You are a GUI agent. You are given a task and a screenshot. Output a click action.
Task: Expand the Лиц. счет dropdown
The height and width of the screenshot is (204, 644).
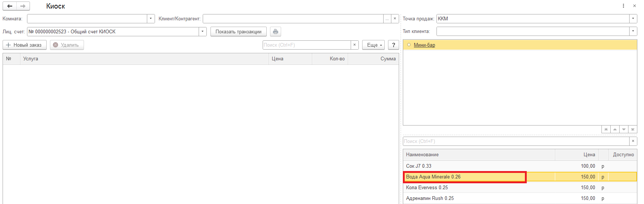[202, 31]
